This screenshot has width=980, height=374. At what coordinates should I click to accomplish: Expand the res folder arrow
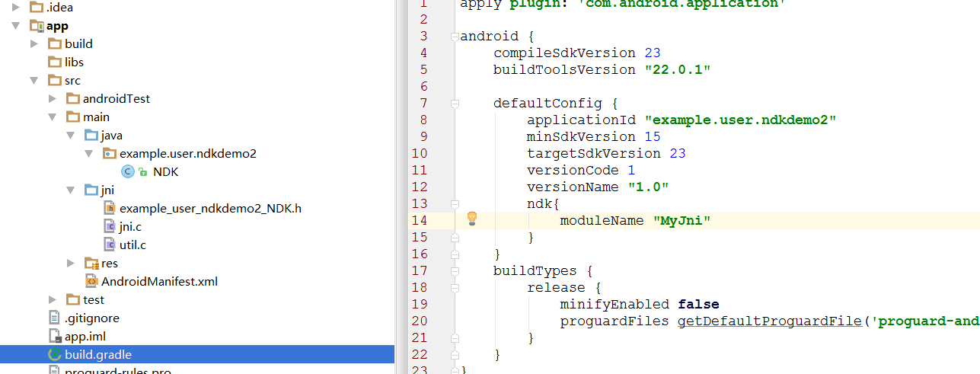pos(71,264)
